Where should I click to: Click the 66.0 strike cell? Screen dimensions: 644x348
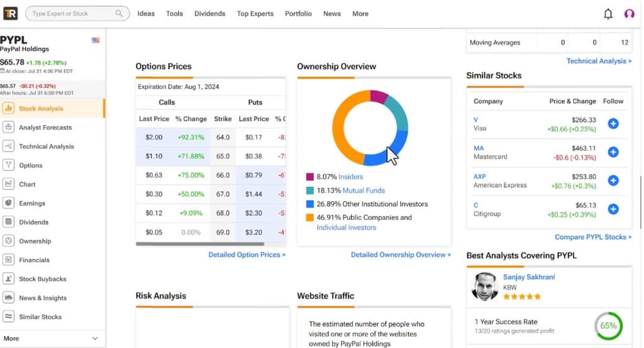tap(223, 175)
